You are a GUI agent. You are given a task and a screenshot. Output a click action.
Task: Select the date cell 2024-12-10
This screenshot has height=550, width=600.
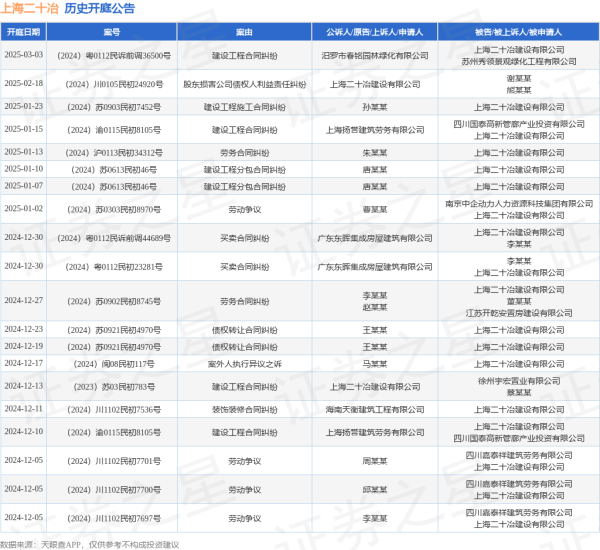click(23, 432)
